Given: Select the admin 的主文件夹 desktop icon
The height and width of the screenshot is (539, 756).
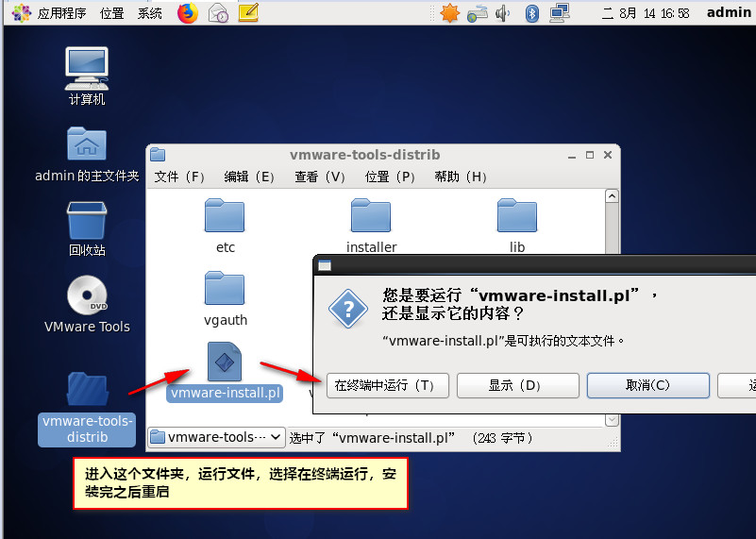Looking at the screenshot, I should pyautogui.click(x=87, y=154).
